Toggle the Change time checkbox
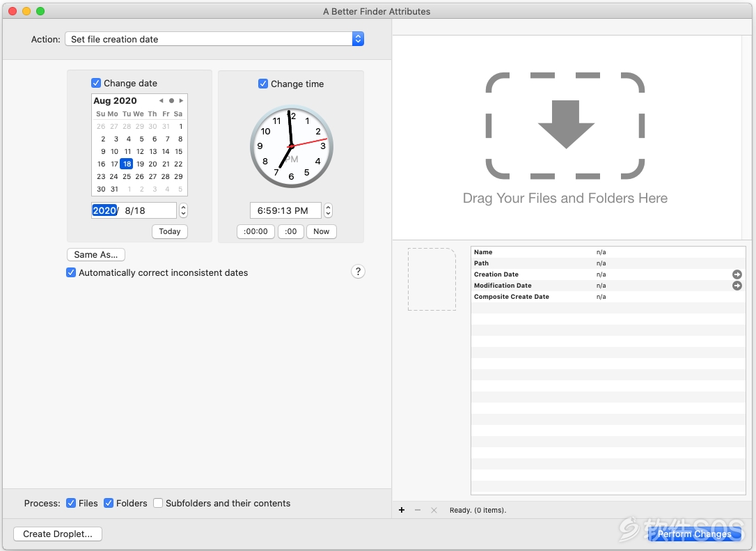The image size is (756, 551). click(263, 84)
